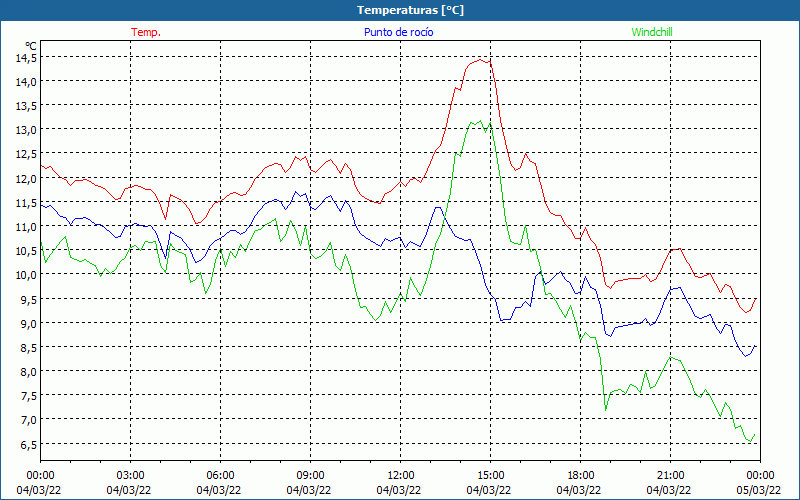Click the 11,0 y-axis value

[x=27, y=227]
